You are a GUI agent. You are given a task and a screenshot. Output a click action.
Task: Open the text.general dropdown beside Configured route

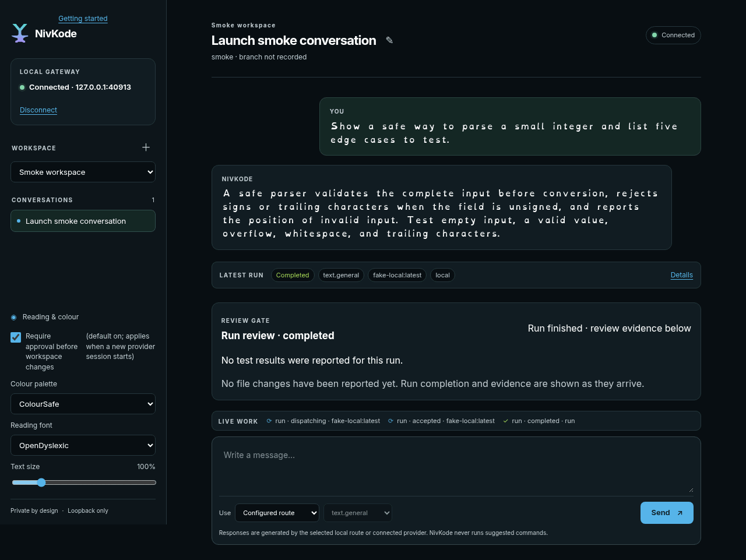358,513
